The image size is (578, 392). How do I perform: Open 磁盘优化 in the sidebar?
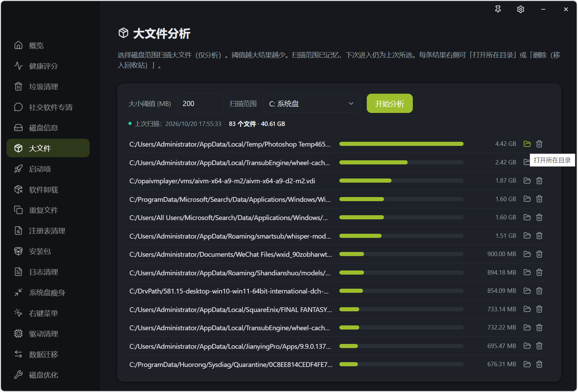[x=48, y=375]
